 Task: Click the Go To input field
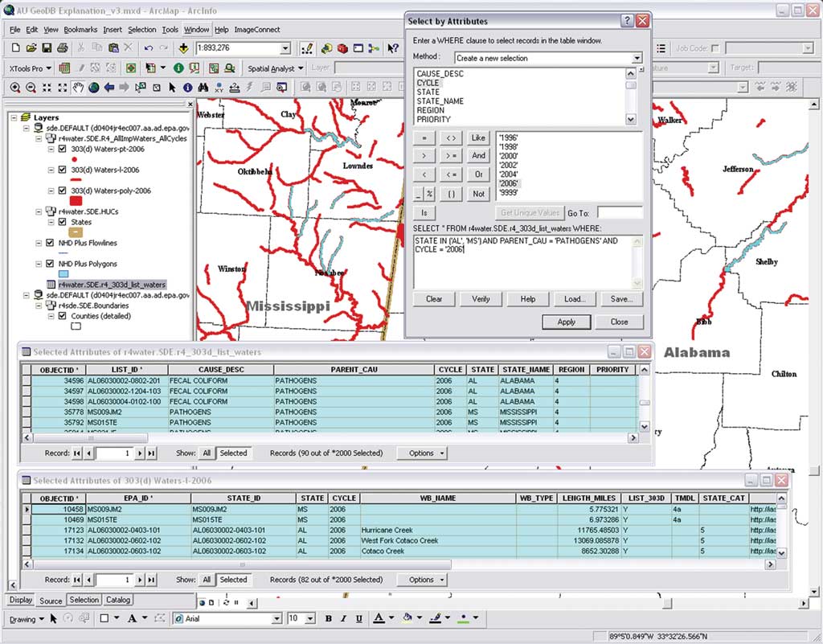click(x=620, y=212)
